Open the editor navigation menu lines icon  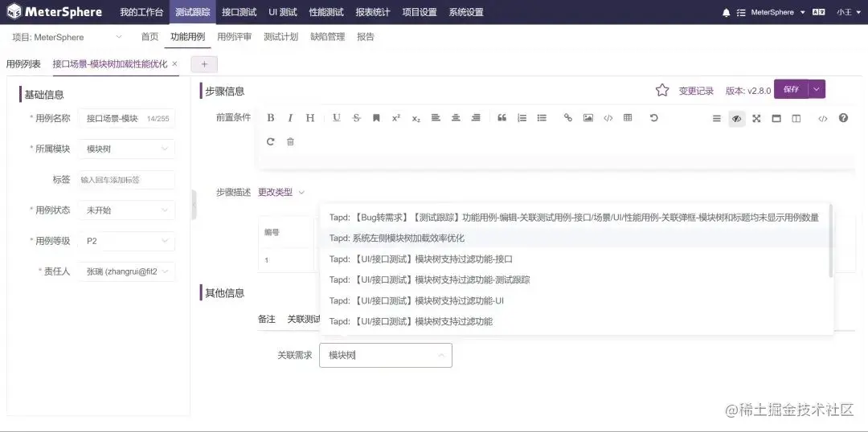(716, 118)
